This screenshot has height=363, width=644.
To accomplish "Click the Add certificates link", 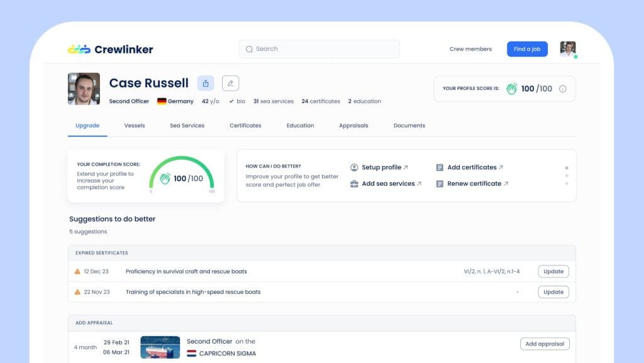I will 475,167.
